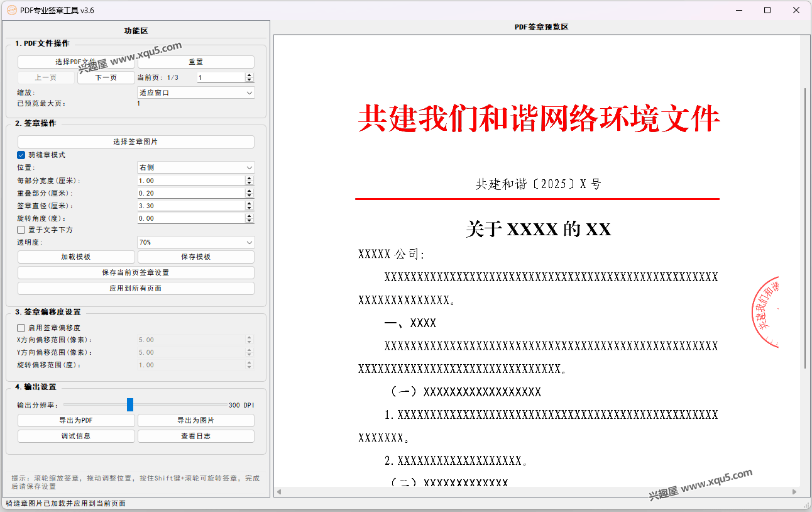Enable the 置于文字下方 checkbox
Screen dimensions: 812x512
(x=21, y=230)
